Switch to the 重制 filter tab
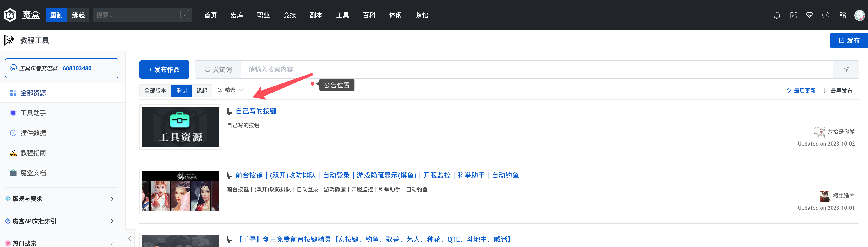Image resolution: width=868 pixels, height=247 pixels. click(181, 90)
